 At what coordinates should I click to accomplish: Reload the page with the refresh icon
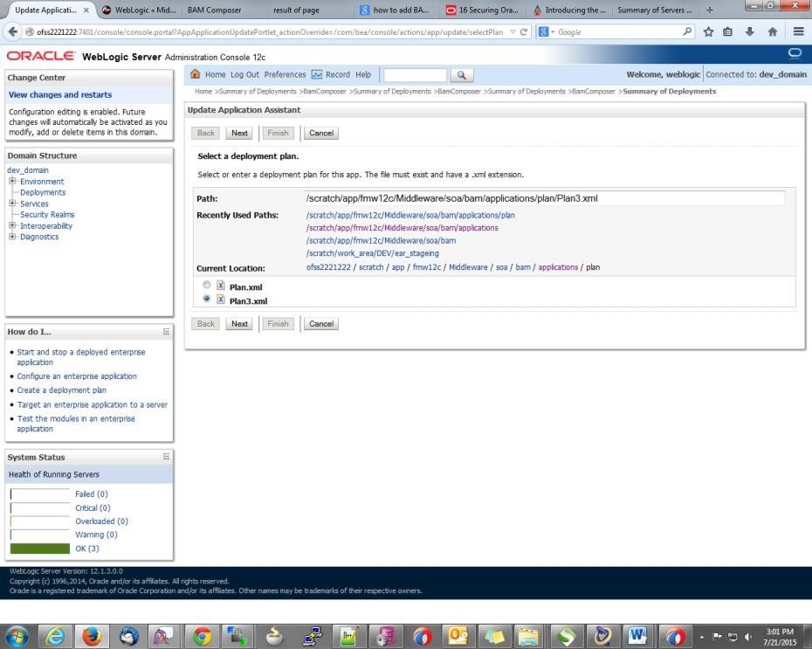pyautogui.click(x=524, y=31)
